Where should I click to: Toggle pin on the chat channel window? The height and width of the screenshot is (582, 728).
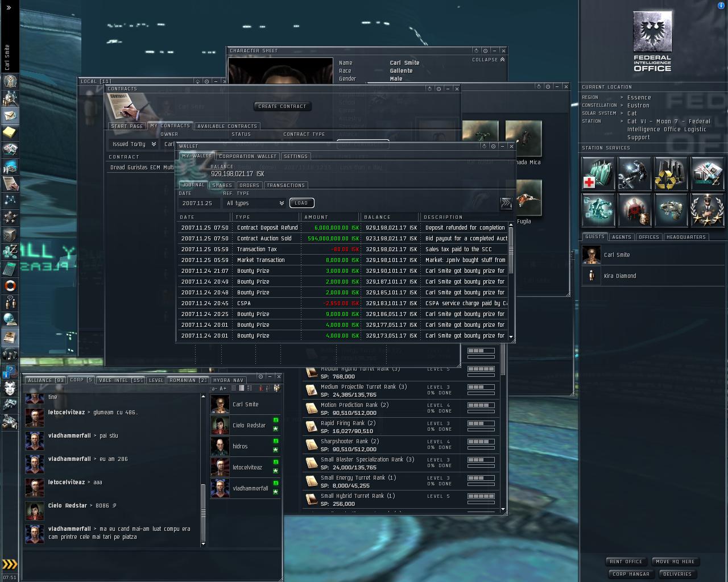coord(260,376)
